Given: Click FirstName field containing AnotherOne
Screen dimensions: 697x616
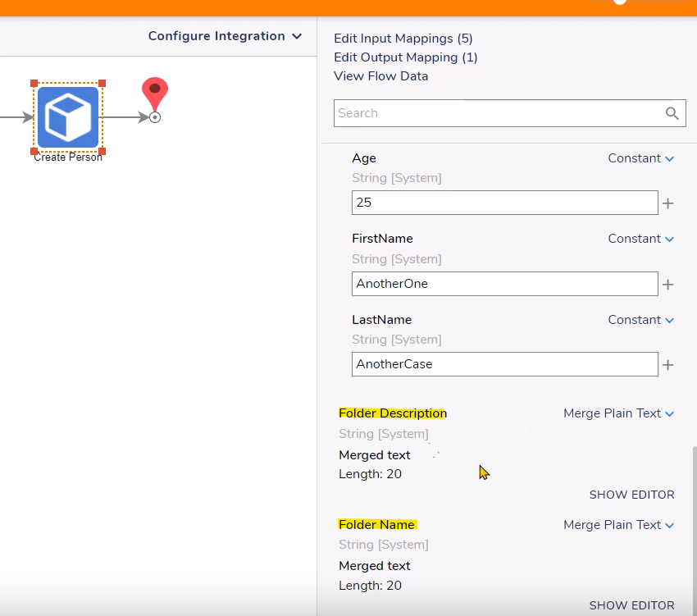Looking at the screenshot, I should [x=504, y=284].
